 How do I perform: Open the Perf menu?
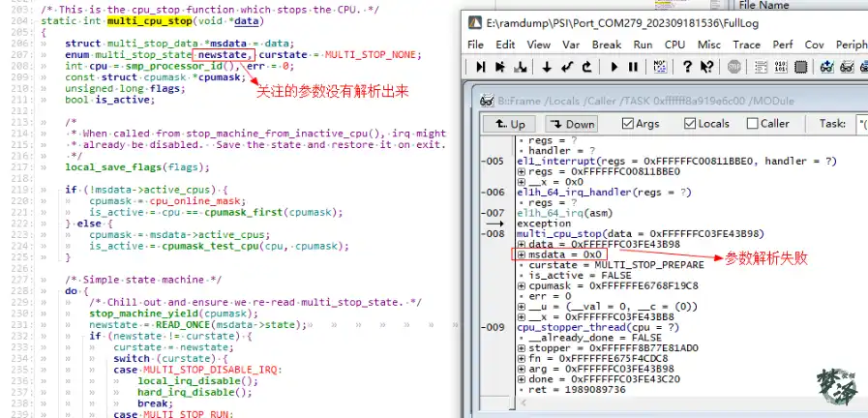[783, 45]
